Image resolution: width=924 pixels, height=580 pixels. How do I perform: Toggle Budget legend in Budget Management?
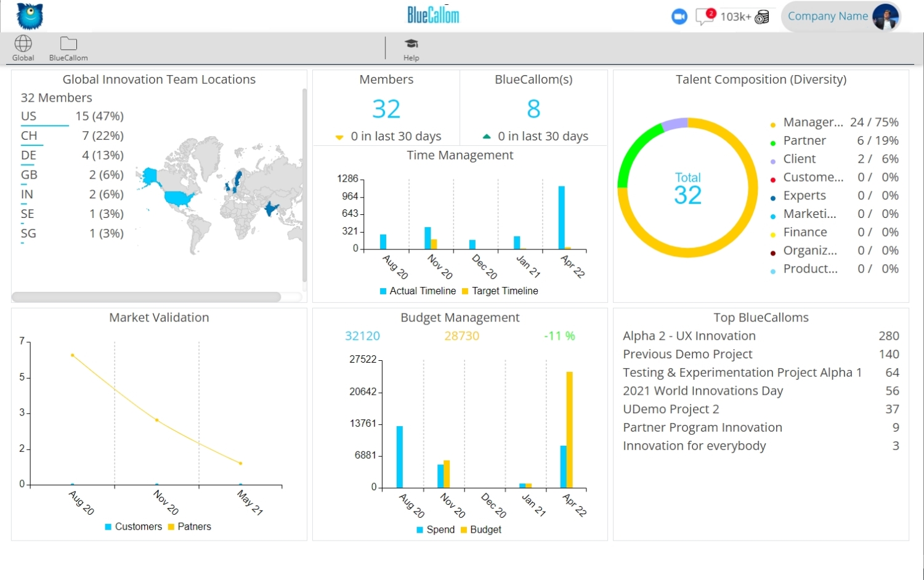click(481, 530)
